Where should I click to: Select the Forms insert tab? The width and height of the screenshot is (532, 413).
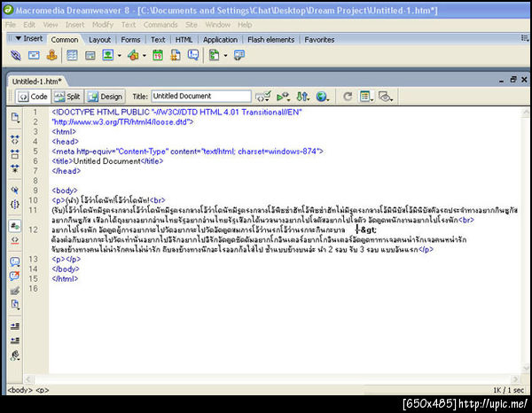130,40
